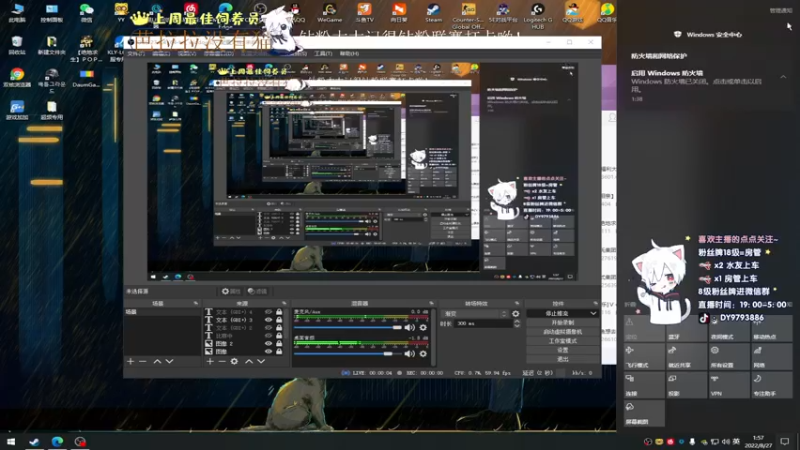Toggle visibility of text (GDI+) 4 source
The image size is (800, 450).
pos(268,312)
